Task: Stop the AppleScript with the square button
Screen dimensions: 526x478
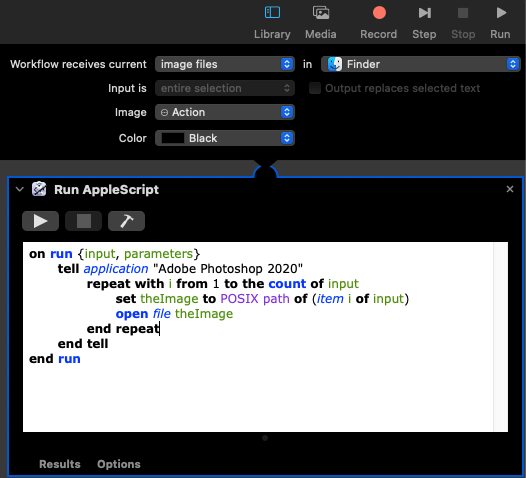Action: 84,221
